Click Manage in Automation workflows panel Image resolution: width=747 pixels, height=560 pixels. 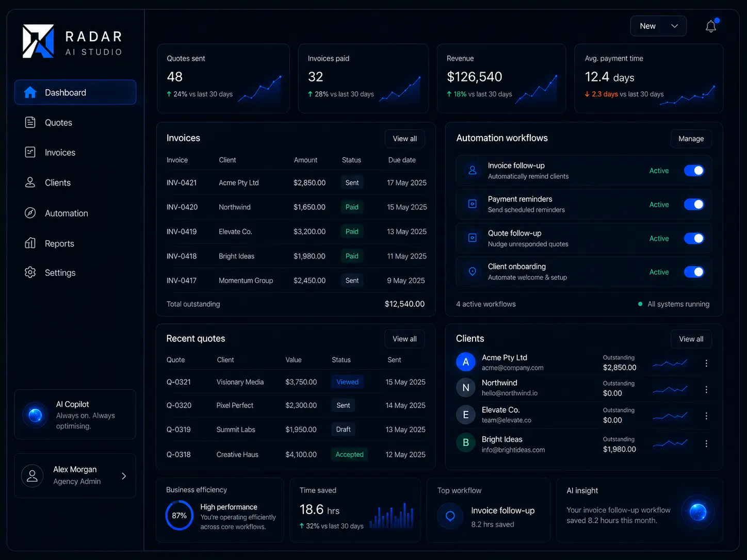691,139
